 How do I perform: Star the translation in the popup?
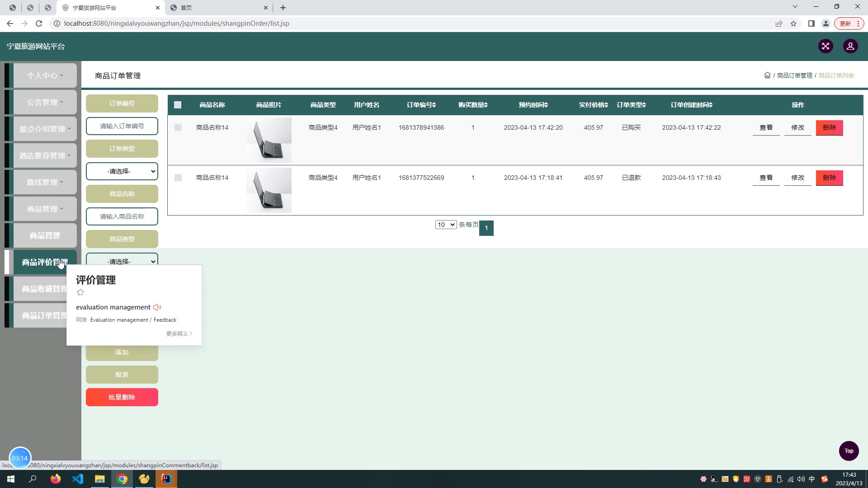click(80, 292)
